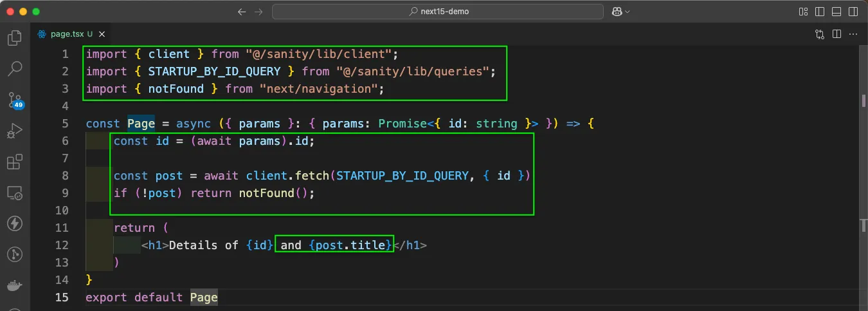Open the Run and Debug view

(14, 131)
